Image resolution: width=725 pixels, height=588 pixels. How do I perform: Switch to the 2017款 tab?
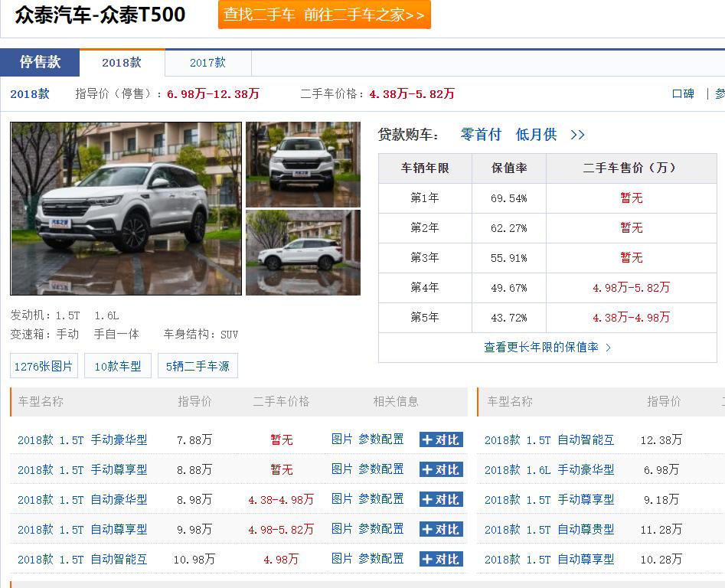[207, 64]
